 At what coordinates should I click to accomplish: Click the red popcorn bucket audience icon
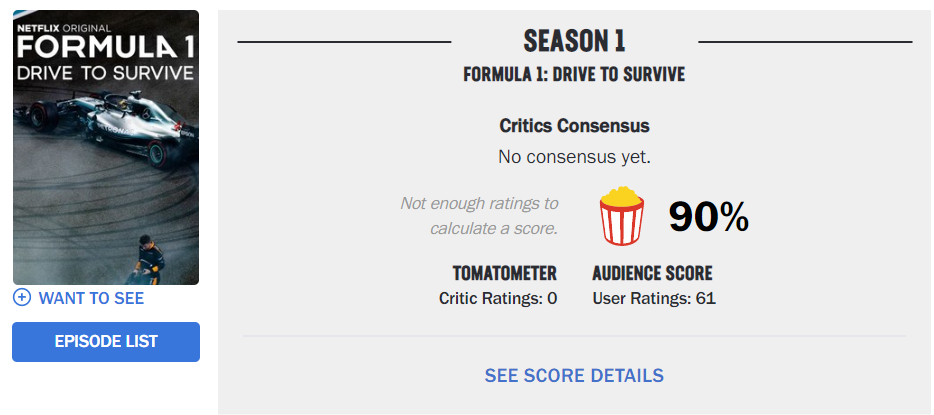pyautogui.click(x=622, y=216)
